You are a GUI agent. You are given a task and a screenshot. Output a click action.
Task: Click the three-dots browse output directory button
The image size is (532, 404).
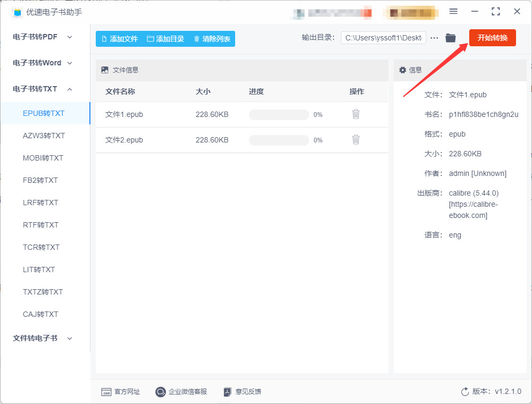(x=434, y=38)
